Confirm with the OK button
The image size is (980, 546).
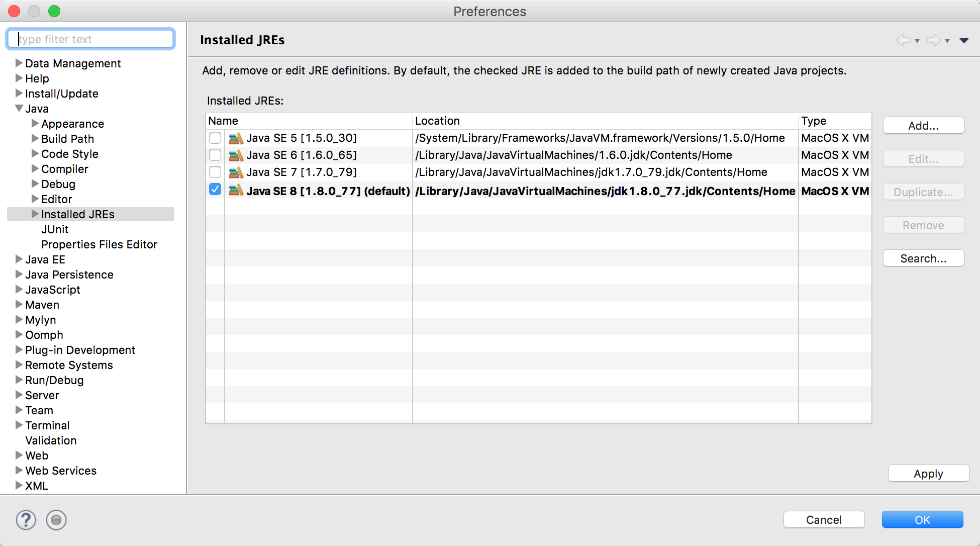[x=922, y=520]
